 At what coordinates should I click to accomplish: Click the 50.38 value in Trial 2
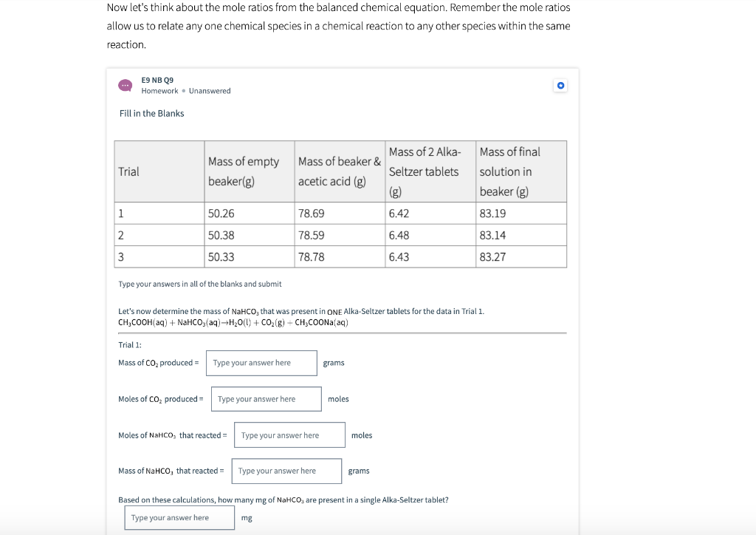tap(221, 235)
